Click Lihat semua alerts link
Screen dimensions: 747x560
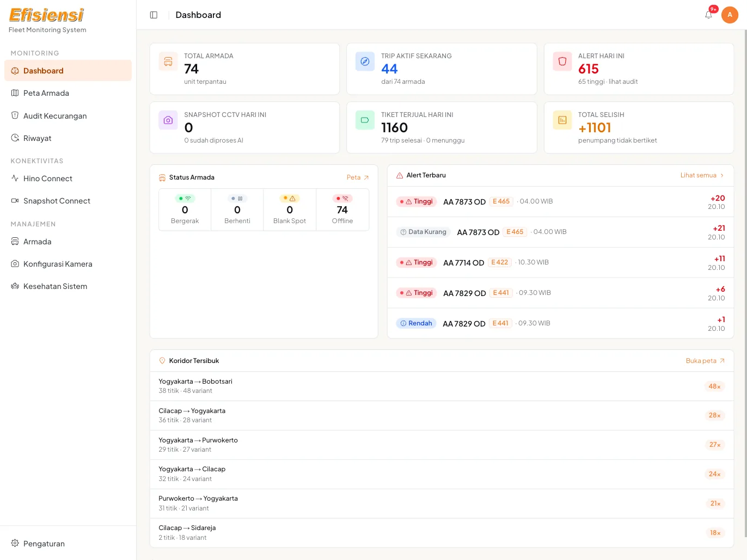click(x=702, y=175)
